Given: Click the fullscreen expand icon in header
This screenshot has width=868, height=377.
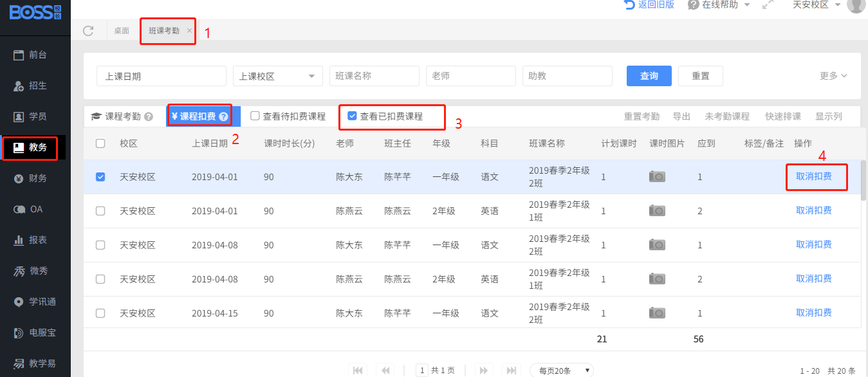Looking at the screenshot, I should point(767,5).
